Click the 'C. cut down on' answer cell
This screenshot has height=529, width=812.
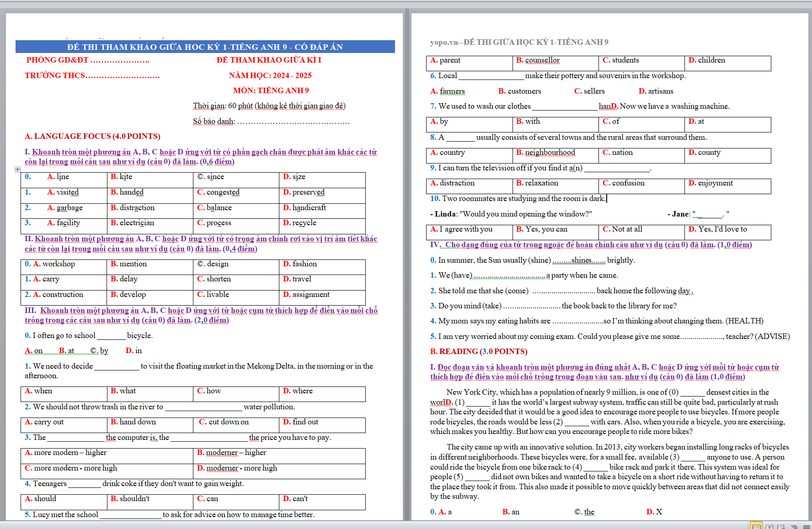(x=236, y=425)
